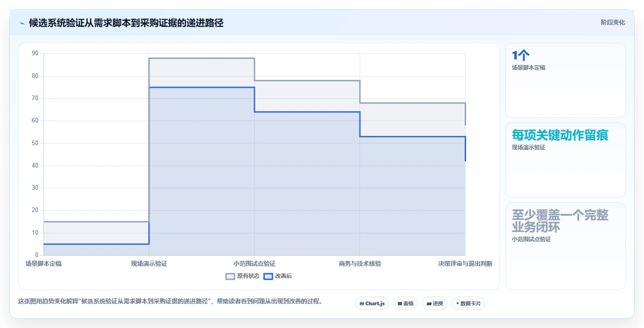This screenshot has width=644, height=328.
Task: Toggle the 原有状态 legend item
Action: 242,276
